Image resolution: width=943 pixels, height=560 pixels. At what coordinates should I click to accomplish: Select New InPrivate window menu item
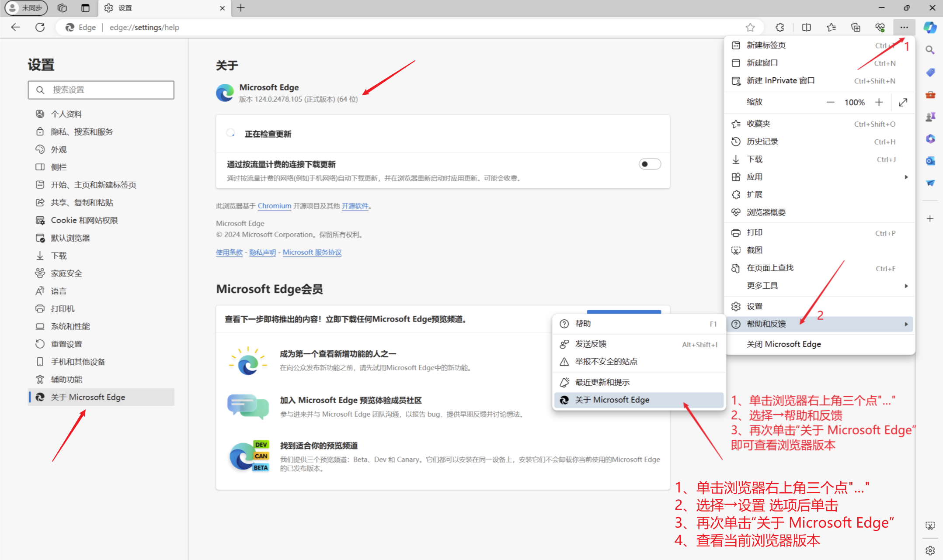[820, 81]
